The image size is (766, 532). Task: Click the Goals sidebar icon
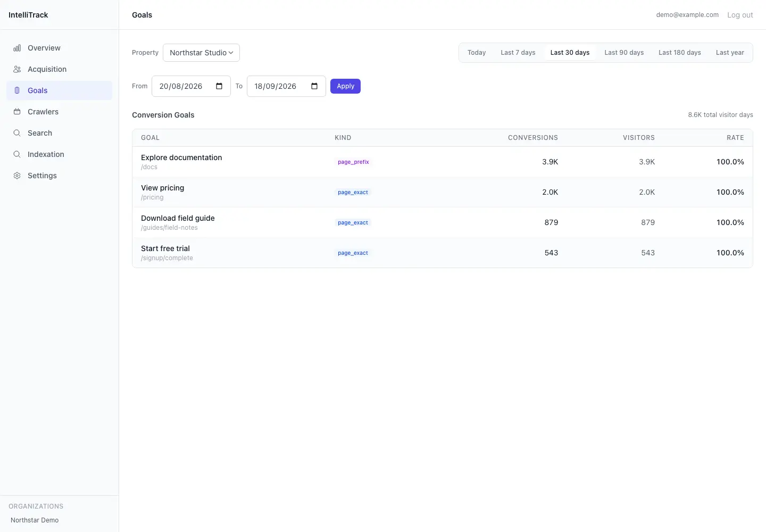tap(17, 90)
